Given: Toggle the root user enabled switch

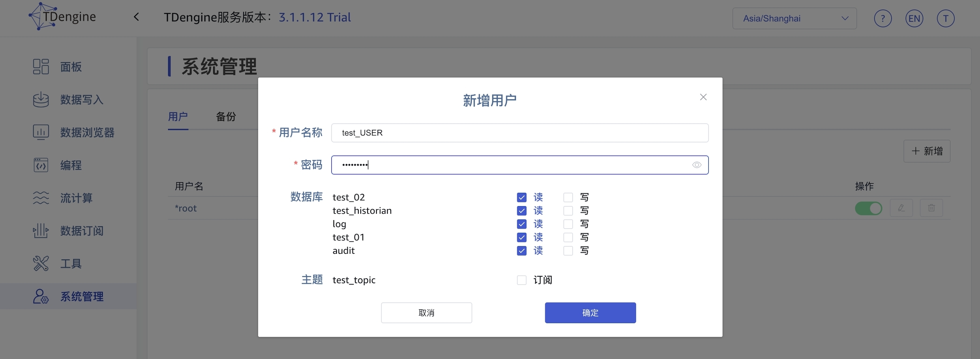Looking at the screenshot, I should 868,208.
